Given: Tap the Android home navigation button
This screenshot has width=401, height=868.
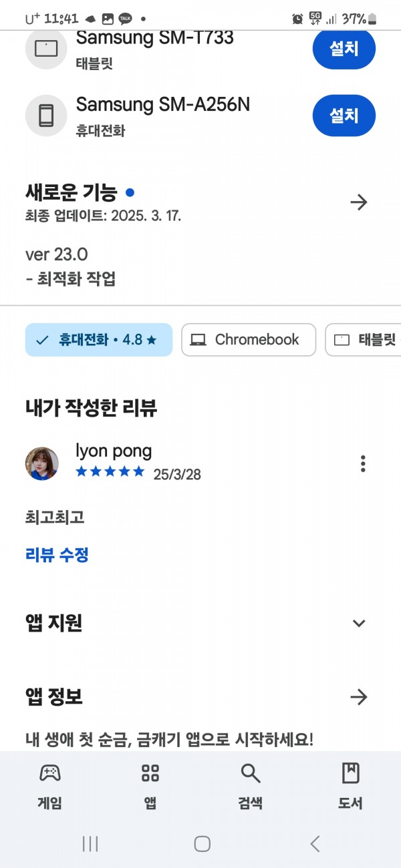Looking at the screenshot, I should [202, 844].
